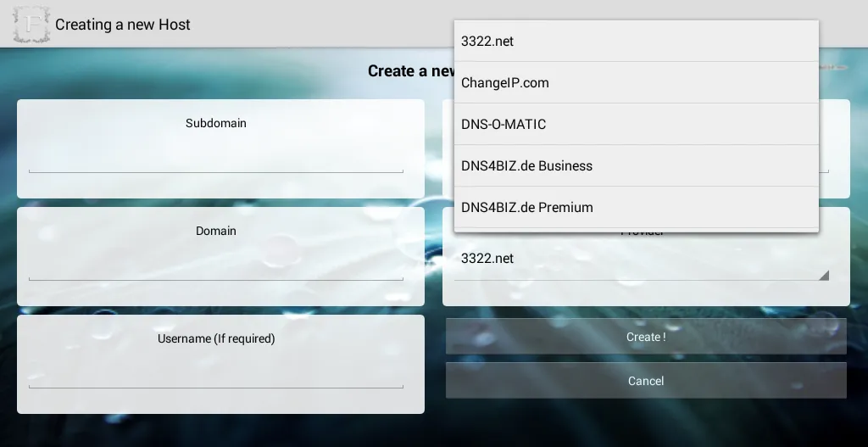Screen dimensions: 868x447
Task: Click the Provider dropdown arrow triangle
Action: 824,275
